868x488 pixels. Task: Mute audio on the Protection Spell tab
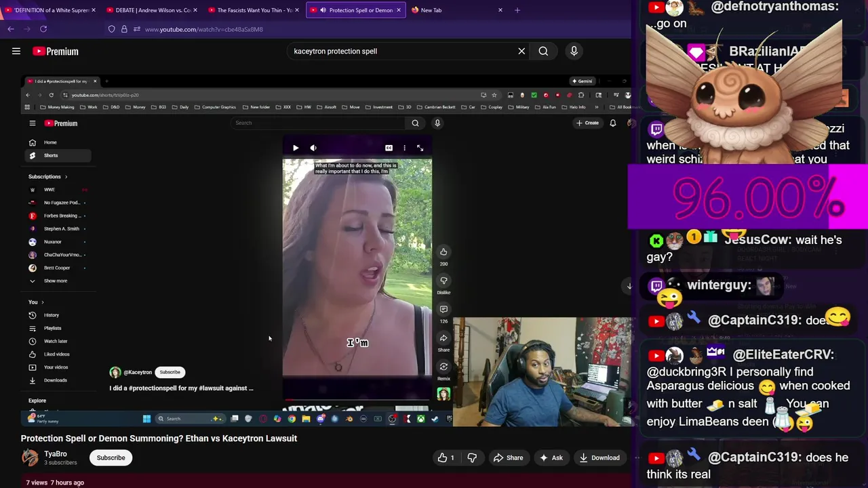[x=322, y=10]
